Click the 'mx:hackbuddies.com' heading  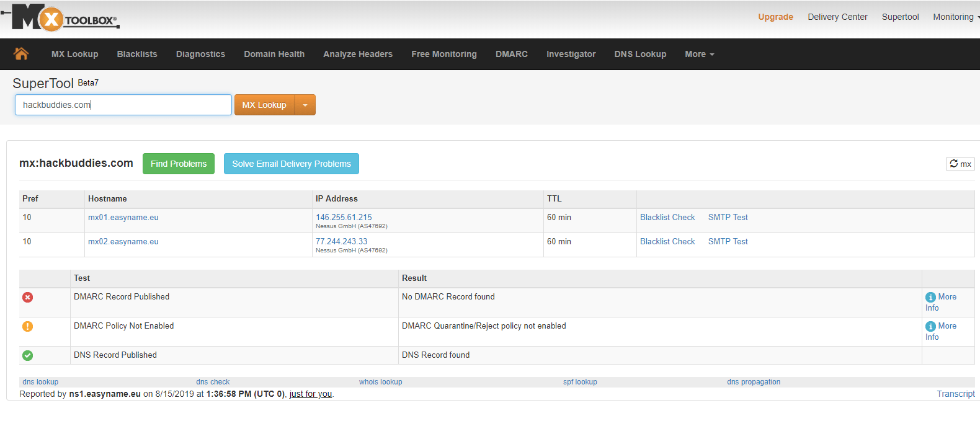(x=76, y=163)
